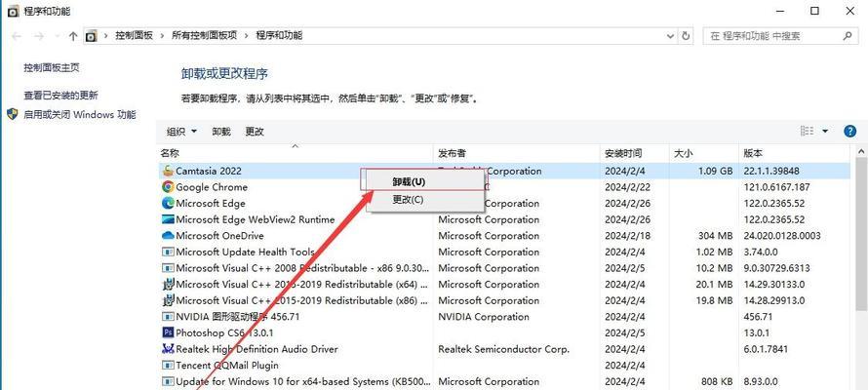The width and height of the screenshot is (868, 390).
Task: Click the Microsoft OneDrive cloud icon
Action: [x=168, y=236]
